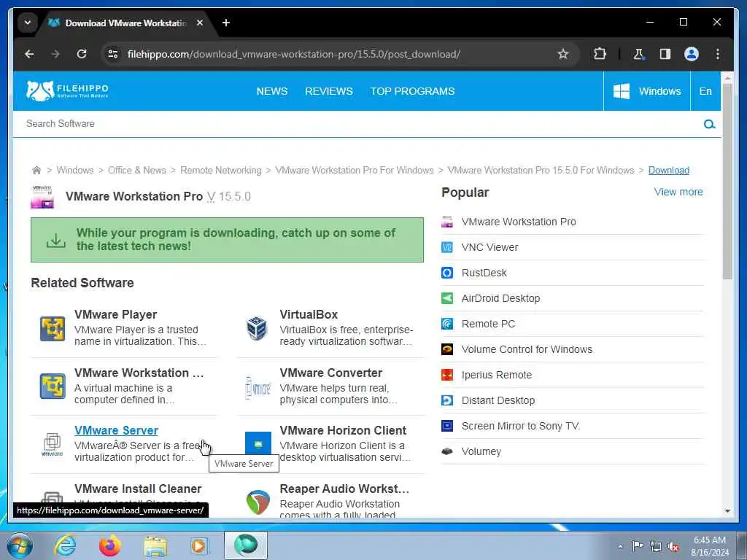Expand the tab search dropdown arrow
Screen dimensions: 747x560
(28, 23)
